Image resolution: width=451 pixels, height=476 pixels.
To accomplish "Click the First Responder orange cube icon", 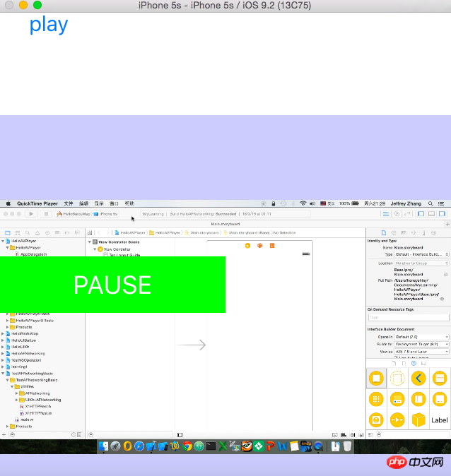I will (260, 246).
